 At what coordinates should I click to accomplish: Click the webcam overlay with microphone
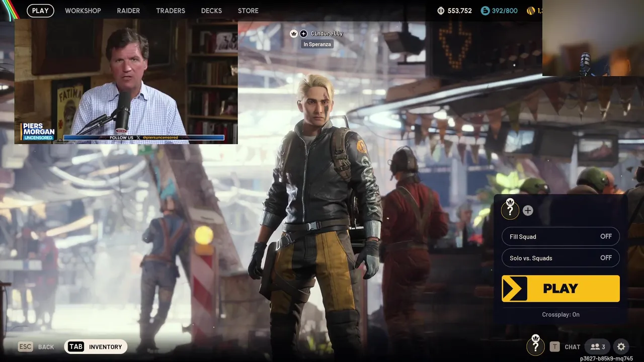[593, 38]
